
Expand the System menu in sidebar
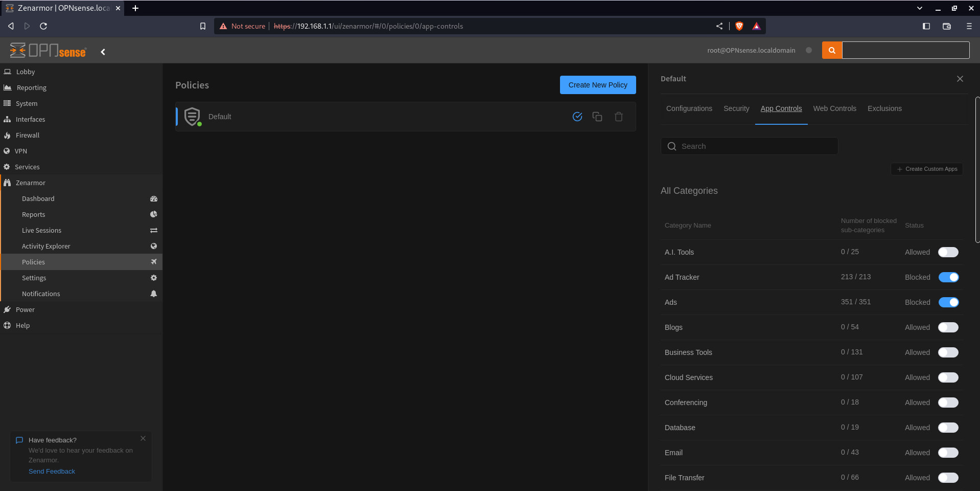pyautogui.click(x=81, y=103)
